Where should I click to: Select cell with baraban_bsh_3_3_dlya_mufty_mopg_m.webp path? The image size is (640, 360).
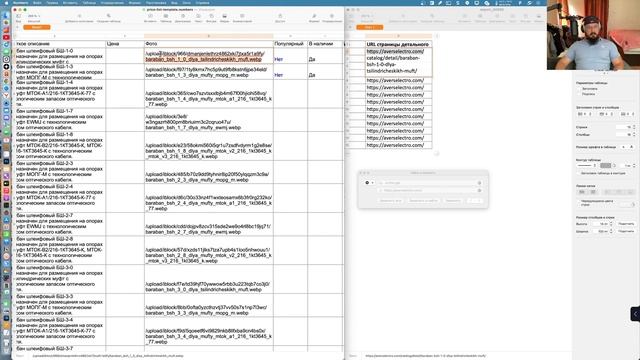209,305
